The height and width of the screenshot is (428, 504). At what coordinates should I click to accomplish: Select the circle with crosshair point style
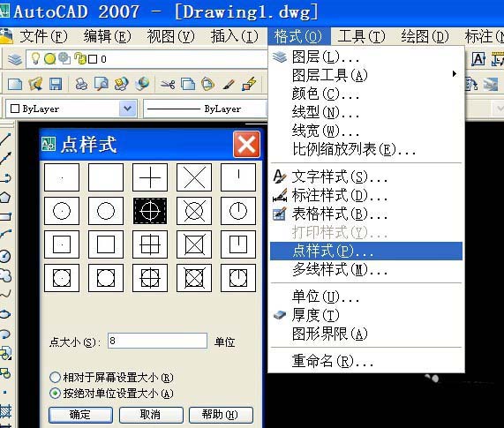[x=150, y=211]
